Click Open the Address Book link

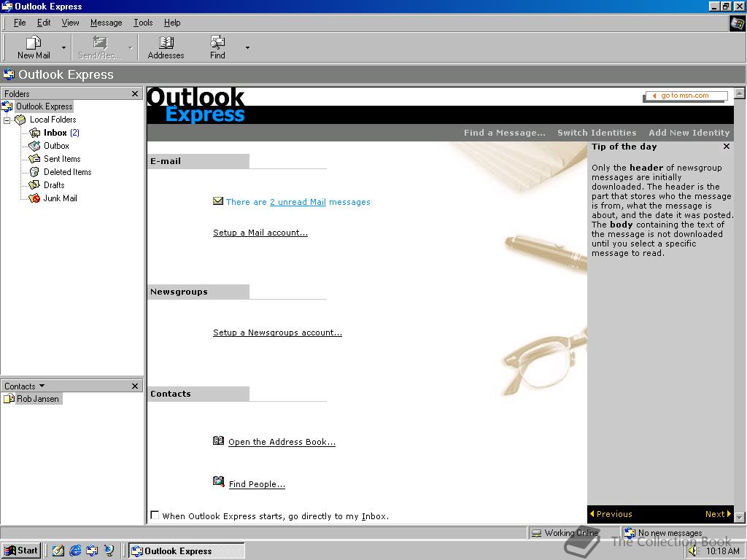pos(282,442)
